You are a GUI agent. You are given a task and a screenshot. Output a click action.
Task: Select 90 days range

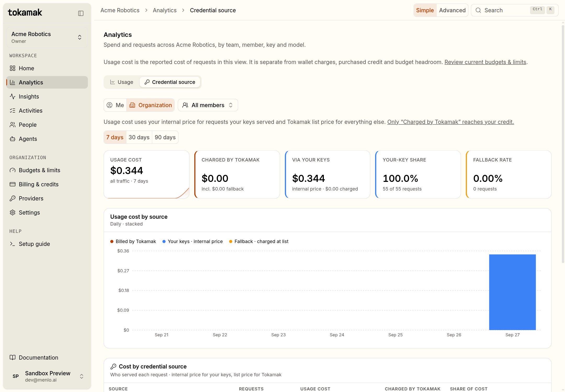(165, 137)
